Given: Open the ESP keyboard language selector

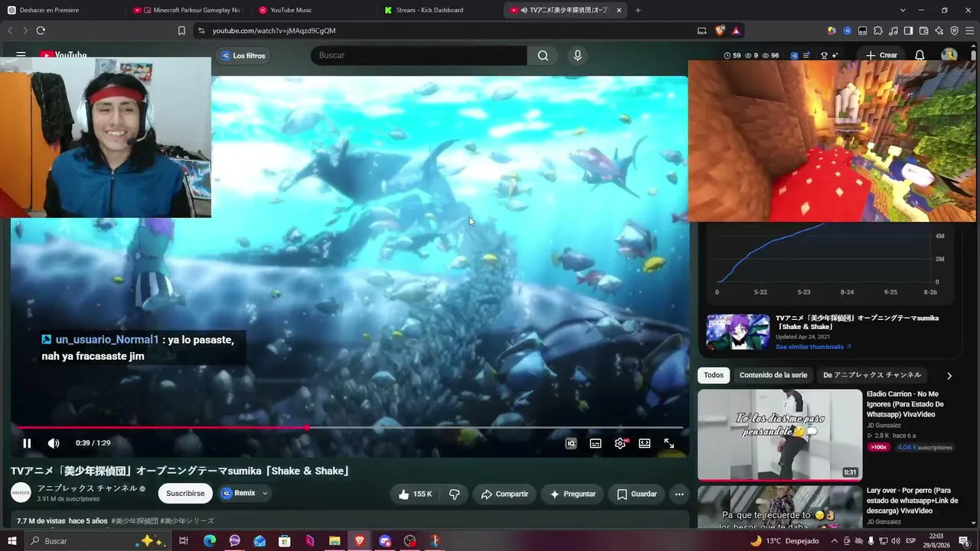Looking at the screenshot, I should click(x=911, y=541).
